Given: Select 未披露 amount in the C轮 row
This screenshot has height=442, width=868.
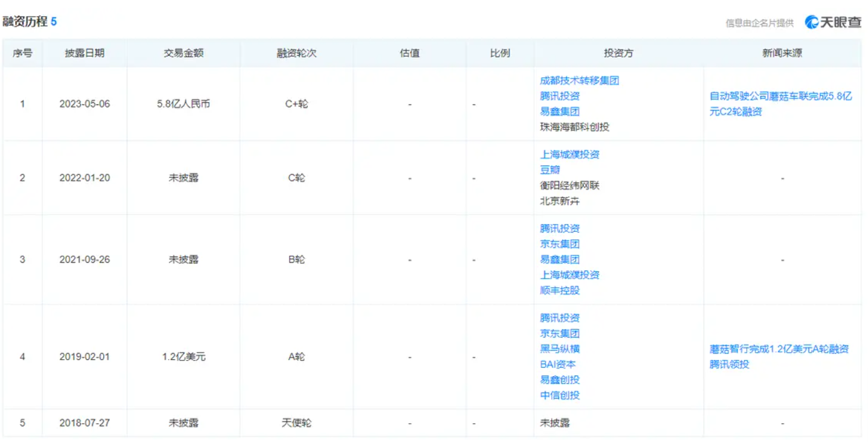Looking at the screenshot, I should tap(184, 178).
